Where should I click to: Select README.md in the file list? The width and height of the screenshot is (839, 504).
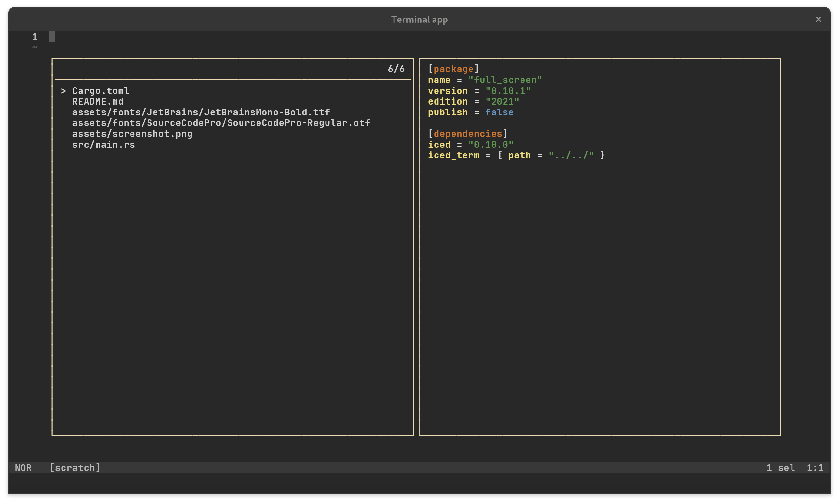click(x=98, y=102)
